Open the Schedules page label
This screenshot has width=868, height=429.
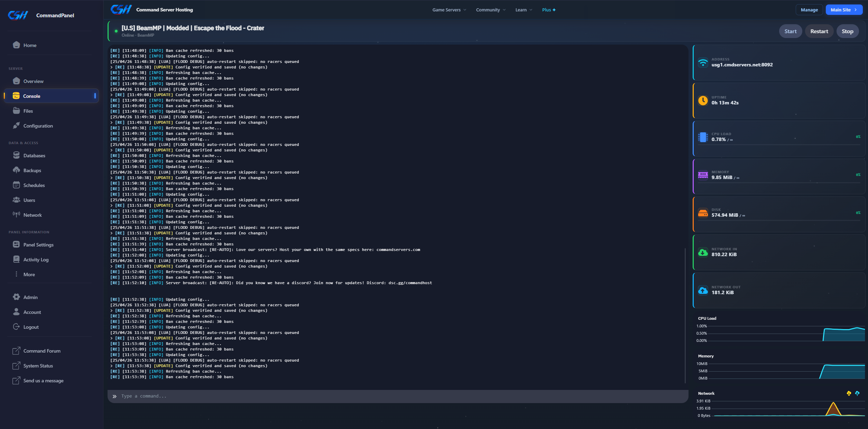[34, 185]
